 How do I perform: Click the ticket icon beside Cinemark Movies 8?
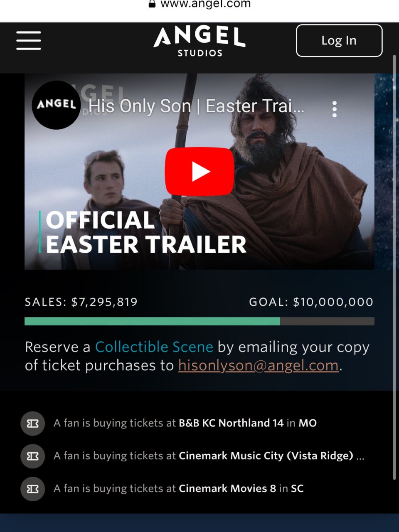point(32,489)
